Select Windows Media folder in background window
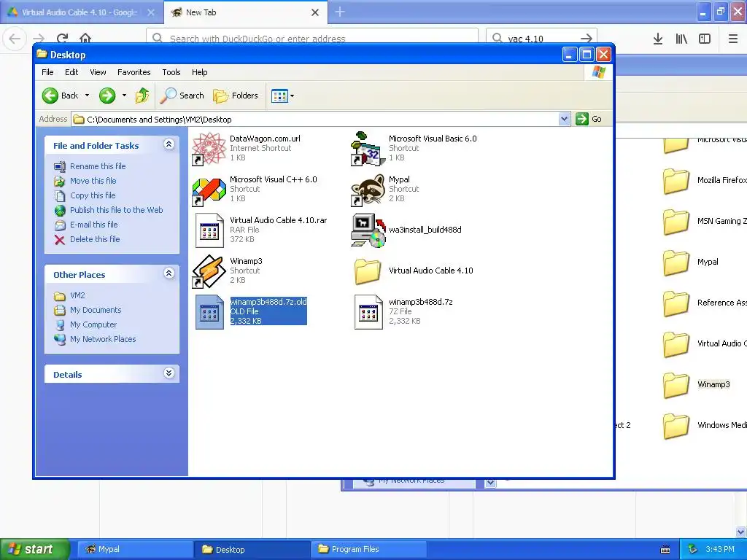 pos(676,426)
